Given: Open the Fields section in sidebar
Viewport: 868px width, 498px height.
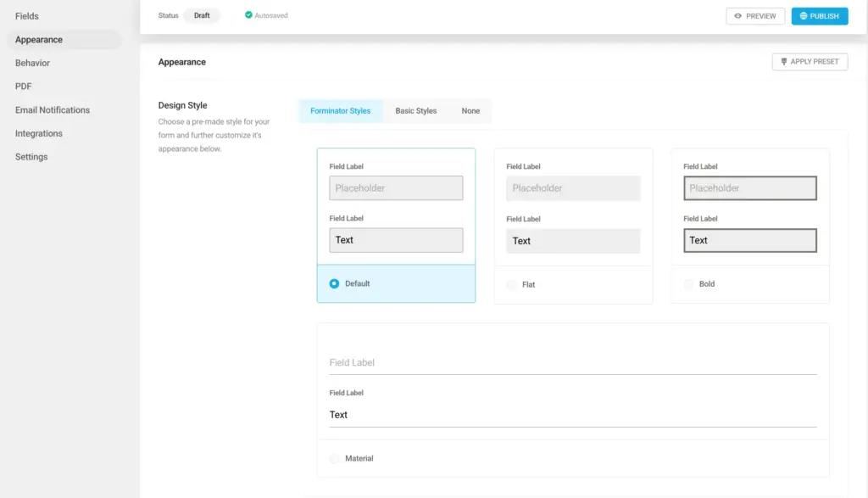Looking at the screenshot, I should coord(27,16).
